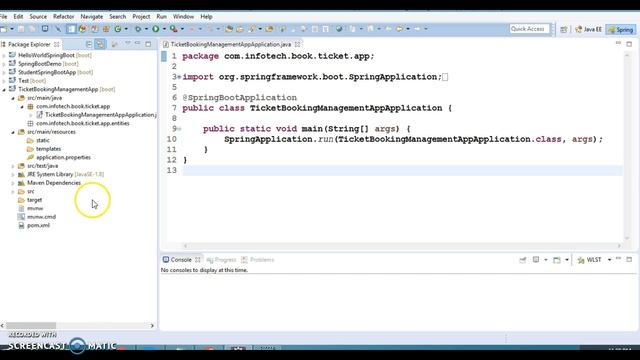Minimize the Console view
640x360 pixels.
tap(618, 259)
